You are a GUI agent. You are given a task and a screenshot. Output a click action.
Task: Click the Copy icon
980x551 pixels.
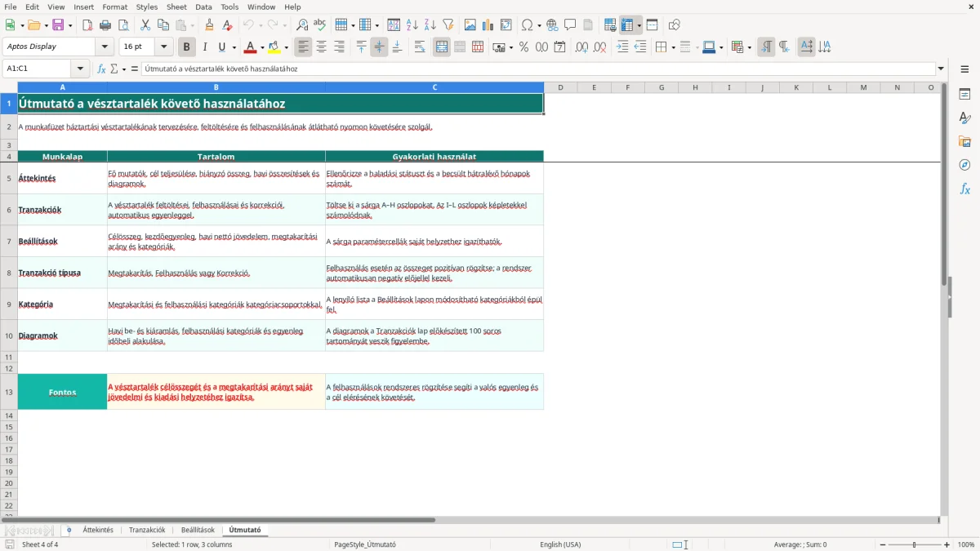tap(163, 25)
